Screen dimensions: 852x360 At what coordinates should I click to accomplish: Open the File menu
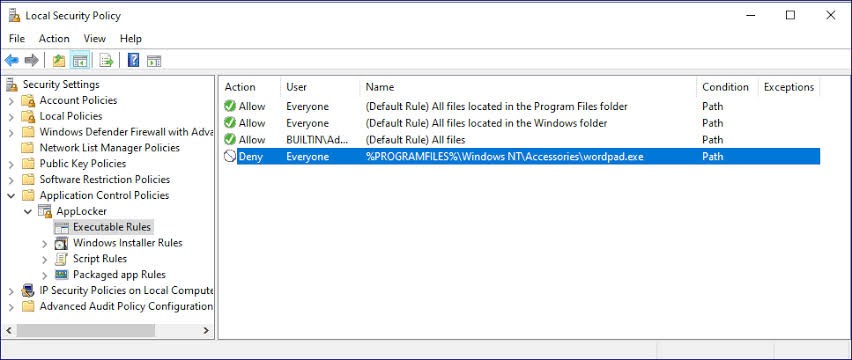coord(17,39)
